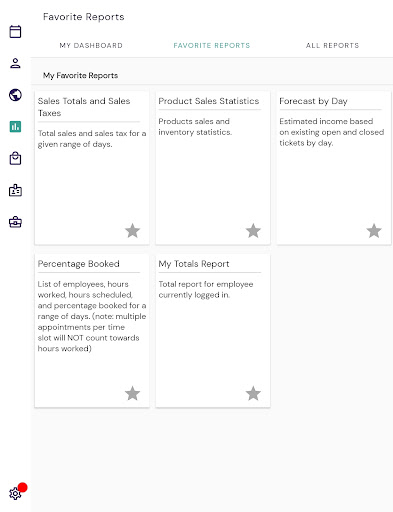Viewport: 393px width, 512px height.
Task: Switch to All Reports tab
Action: (x=332, y=45)
